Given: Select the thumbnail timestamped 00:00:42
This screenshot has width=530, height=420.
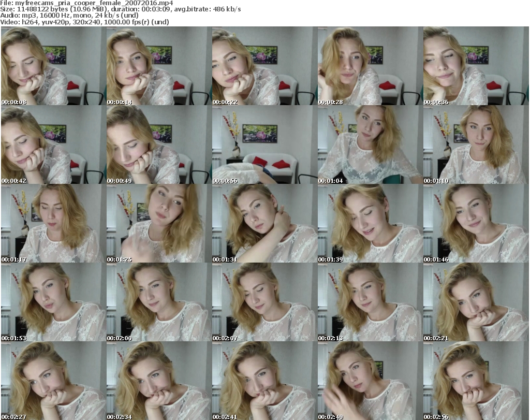Looking at the screenshot, I should click(53, 144).
